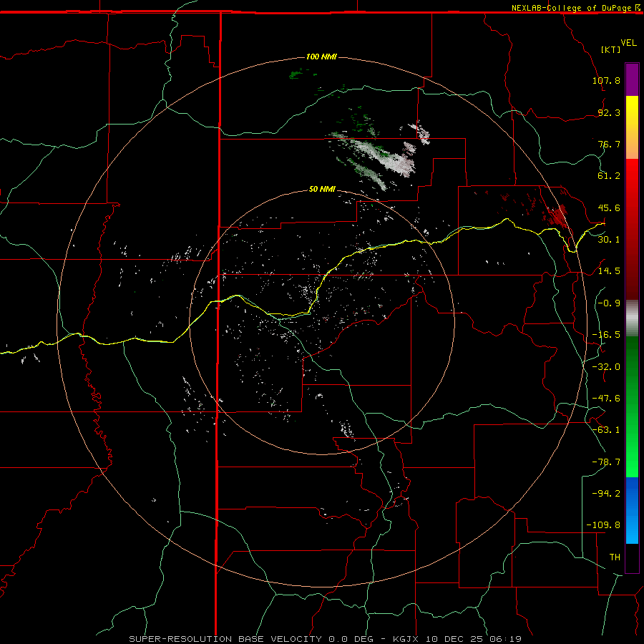Select the 61.2 scale value

coord(609,176)
